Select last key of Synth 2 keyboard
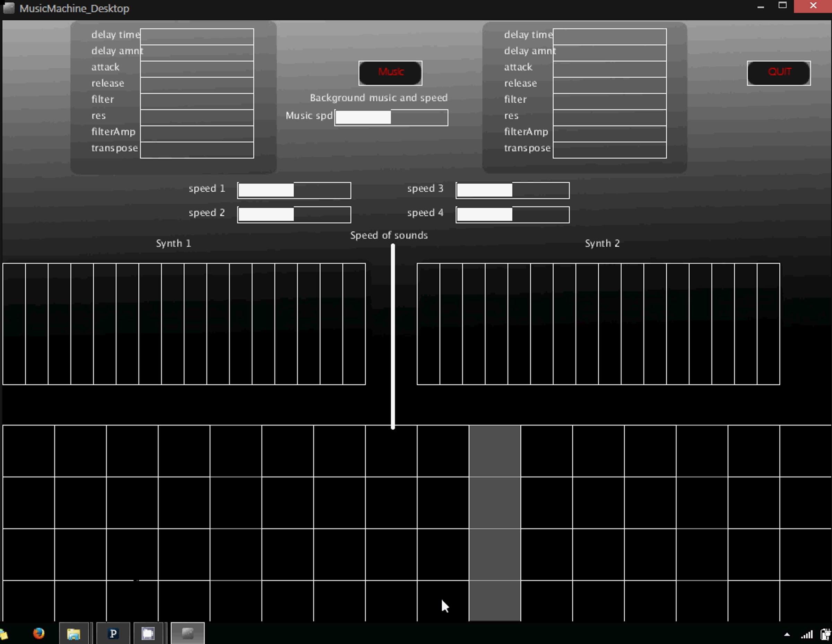Image resolution: width=832 pixels, height=644 pixels. pyautogui.click(x=768, y=324)
